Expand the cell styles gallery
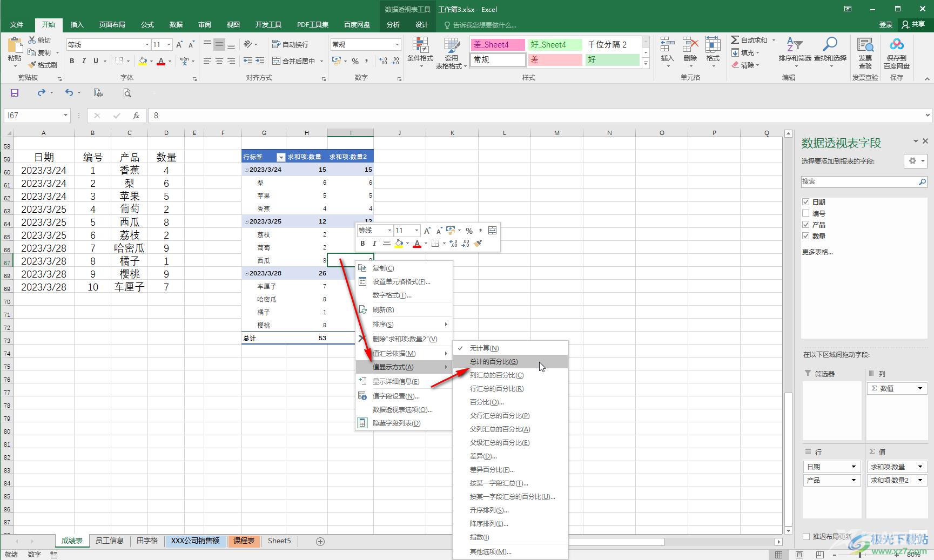Viewport: 934px width, 560px height. click(646, 64)
